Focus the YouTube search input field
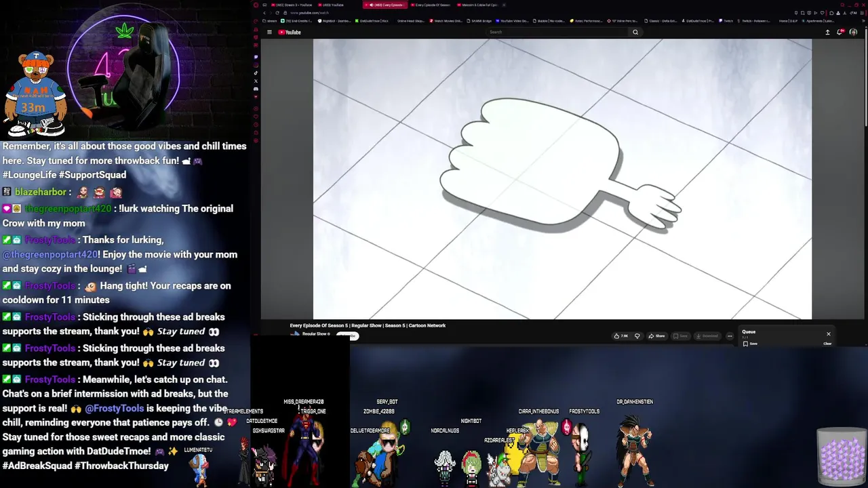Screen dimensions: 868x488 [557, 32]
